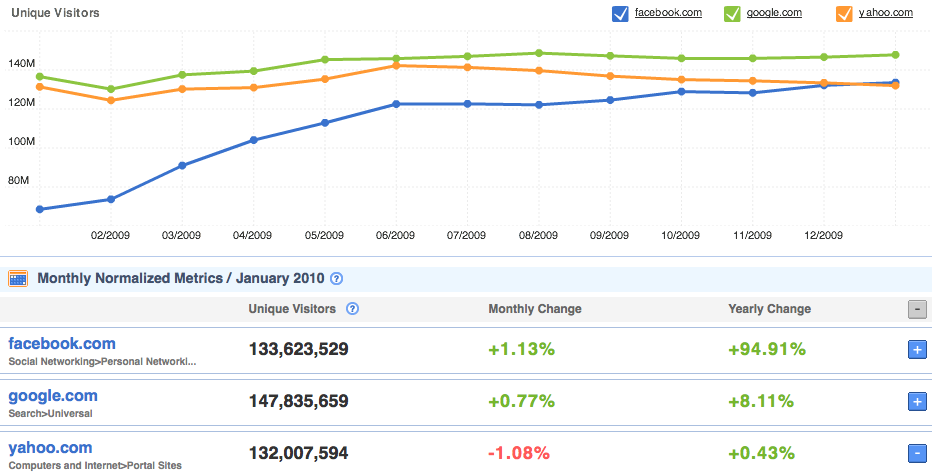
Task: Open google.com site profile in table
Action: point(53,396)
